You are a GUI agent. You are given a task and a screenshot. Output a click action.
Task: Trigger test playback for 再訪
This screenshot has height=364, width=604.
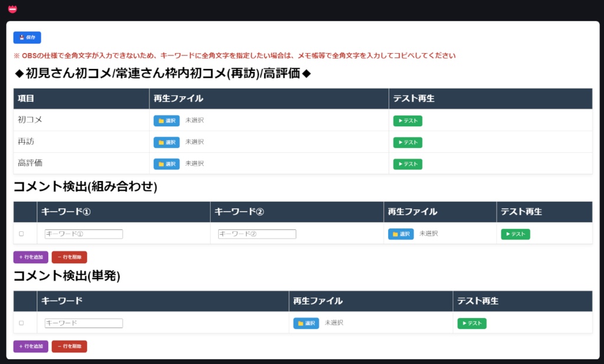[x=408, y=142]
